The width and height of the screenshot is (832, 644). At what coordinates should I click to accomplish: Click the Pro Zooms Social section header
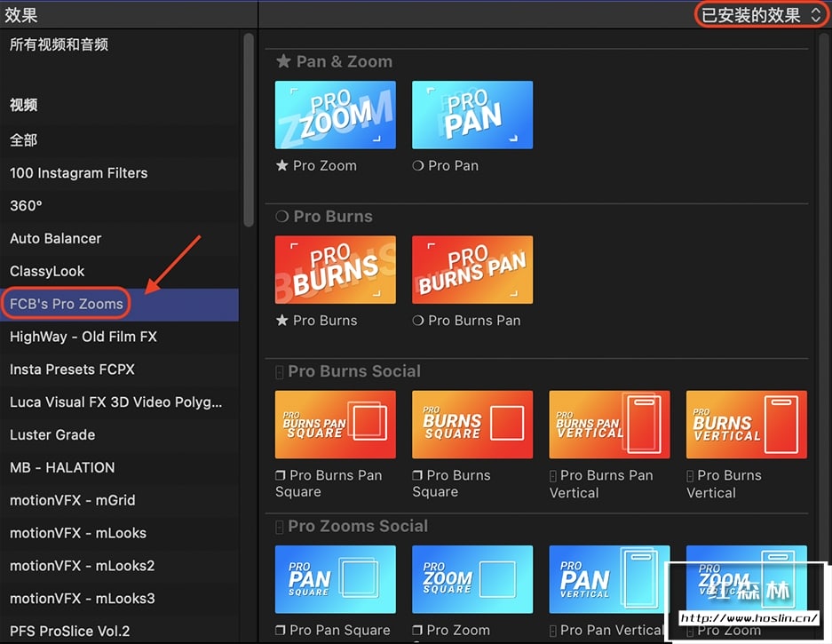[x=352, y=526]
